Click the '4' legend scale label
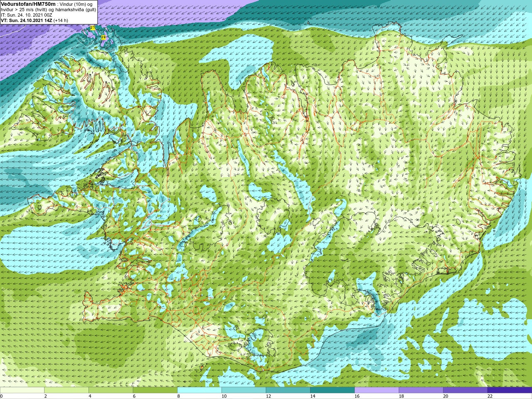Viewport: 532px width, 399px height. 90,396
